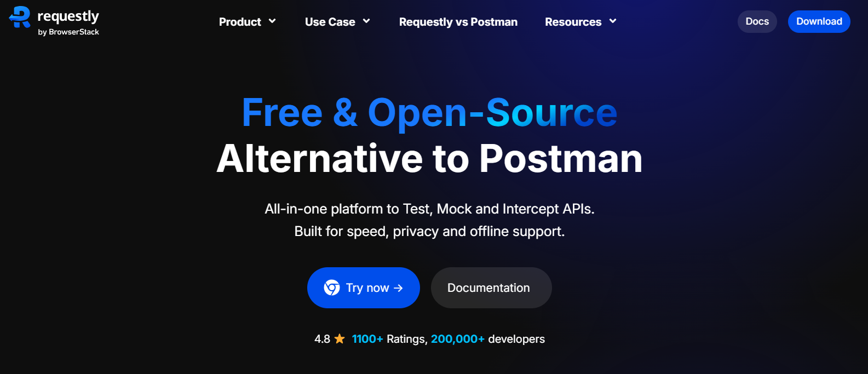Open the Documentation button in hero

(491, 287)
